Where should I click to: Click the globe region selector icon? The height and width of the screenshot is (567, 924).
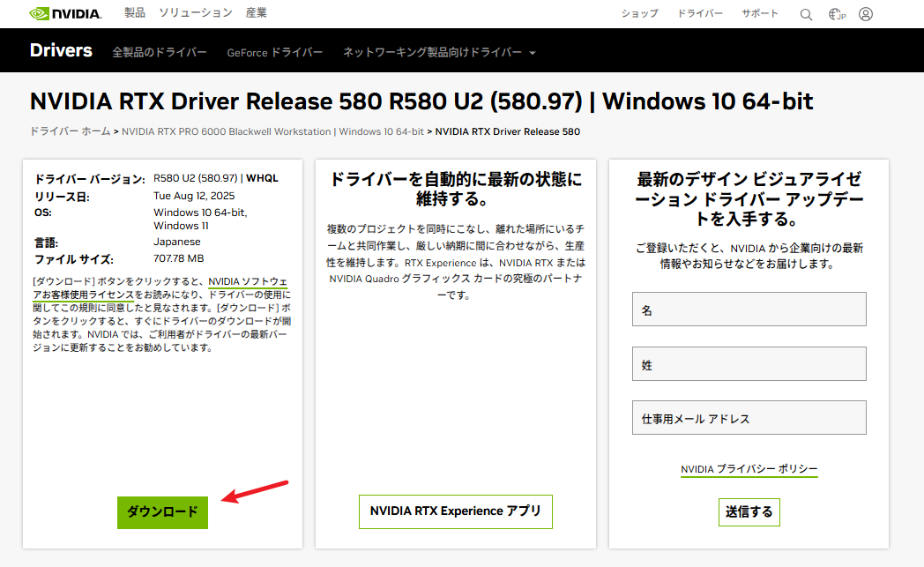point(837,14)
